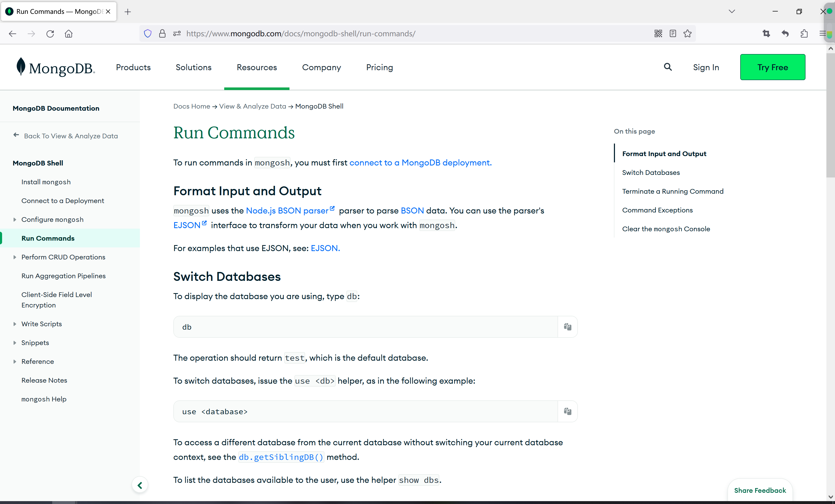The width and height of the screenshot is (835, 504).
Task: Open Install mongosh in sidebar
Action: coord(46,182)
